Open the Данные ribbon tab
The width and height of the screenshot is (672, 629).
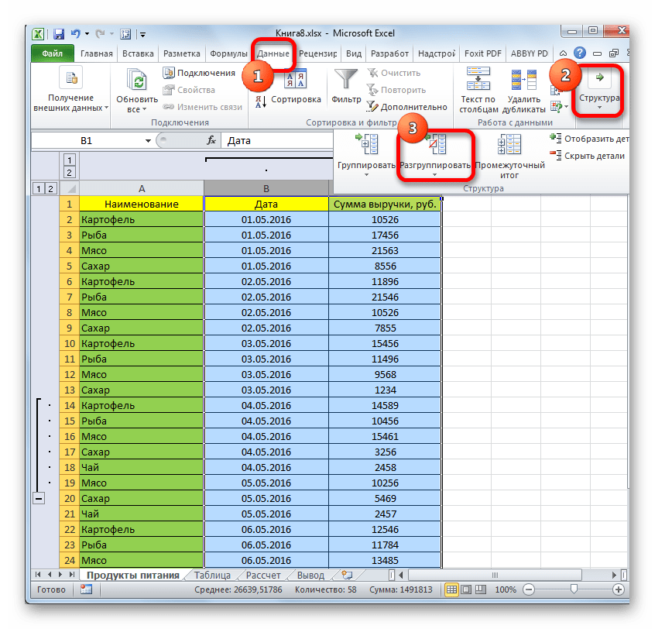[273, 54]
